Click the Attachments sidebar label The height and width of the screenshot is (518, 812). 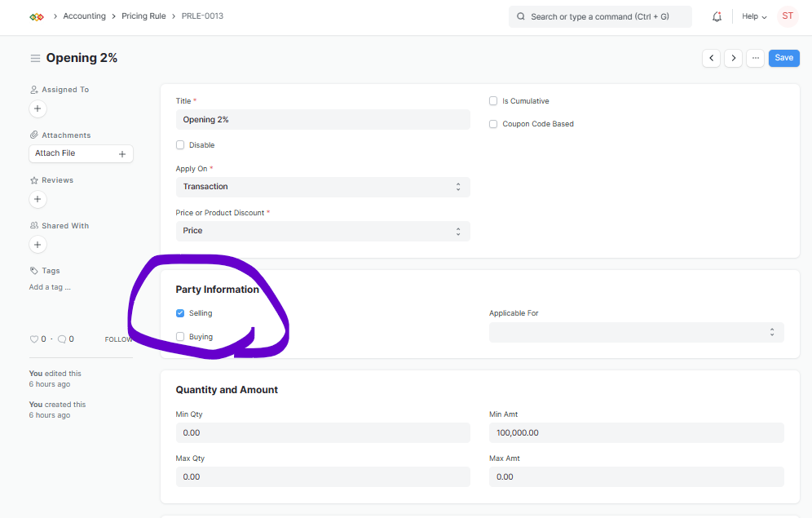point(66,135)
